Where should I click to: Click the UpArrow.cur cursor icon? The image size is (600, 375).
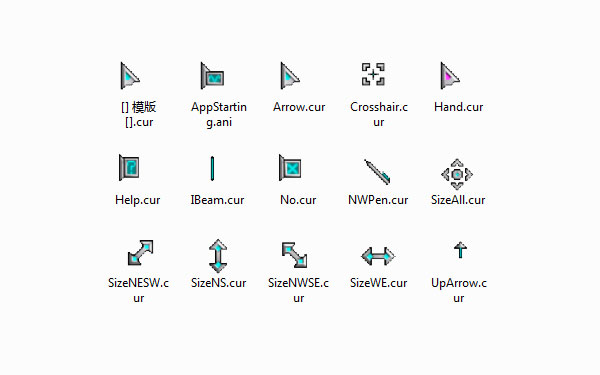coord(460,250)
